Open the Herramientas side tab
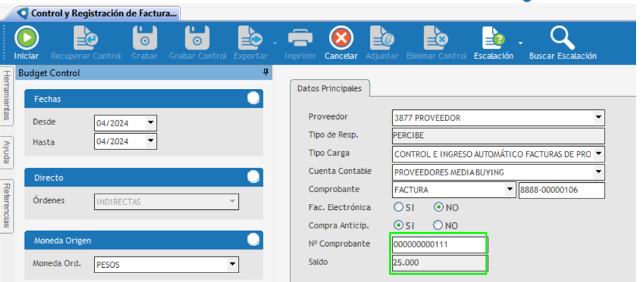The height and width of the screenshot is (282, 644). 7,95
